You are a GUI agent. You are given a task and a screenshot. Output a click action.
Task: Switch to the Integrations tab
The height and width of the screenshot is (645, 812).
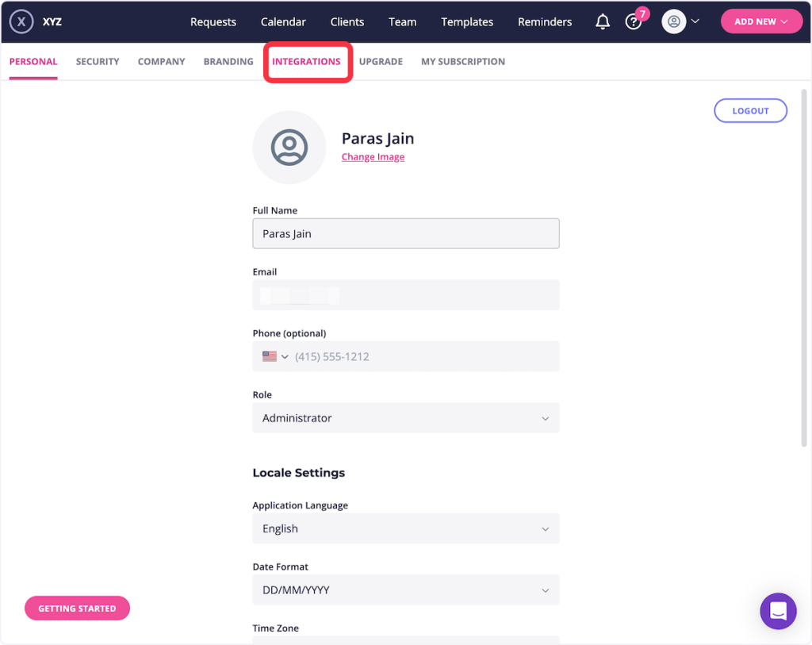pyautogui.click(x=306, y=62)
